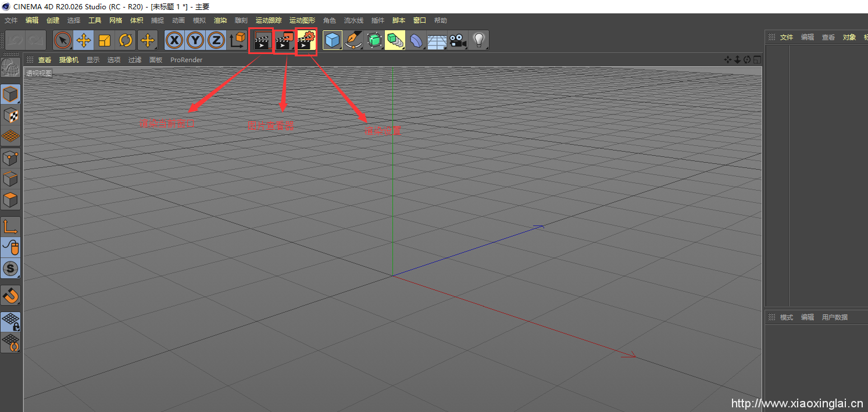Click the Render to Picture Viewer icon
This screenshot has height=412, width=868.
pos(284,41)
